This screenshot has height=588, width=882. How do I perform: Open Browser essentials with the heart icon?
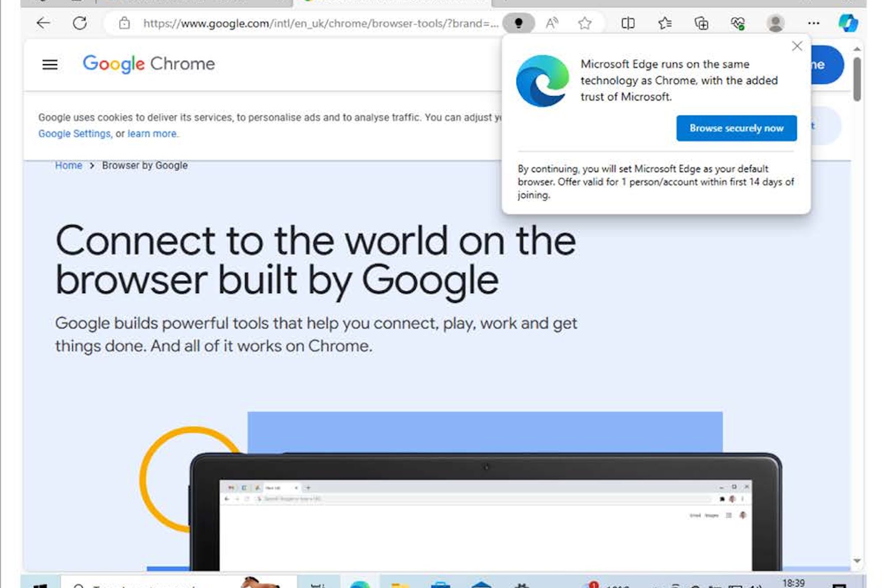pyautogui.click(x=738, y=23)
